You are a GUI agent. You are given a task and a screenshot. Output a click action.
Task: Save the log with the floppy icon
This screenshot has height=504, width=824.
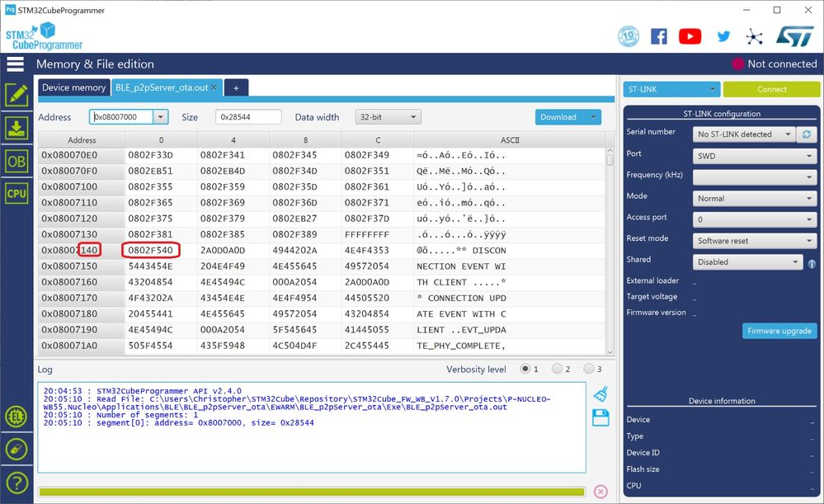600,418
